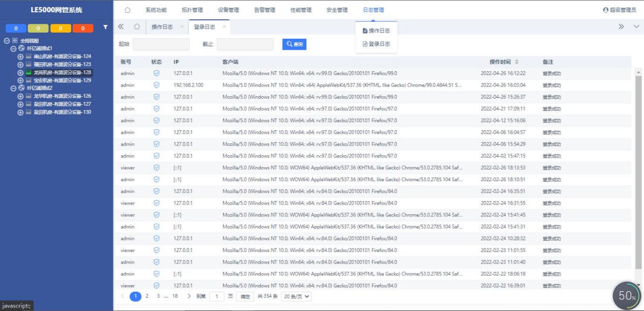Open the 告警管理 top menu

pos(264,10)
